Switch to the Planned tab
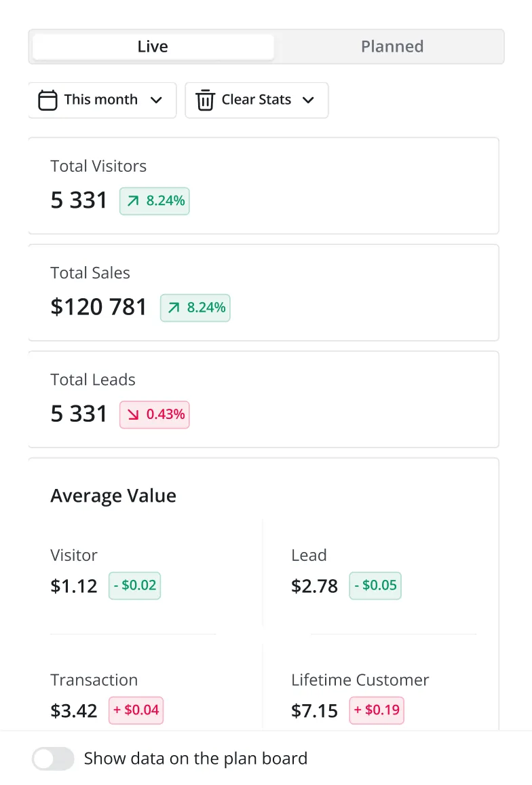This screenshot has height=785, width=532. coord(392,47)
